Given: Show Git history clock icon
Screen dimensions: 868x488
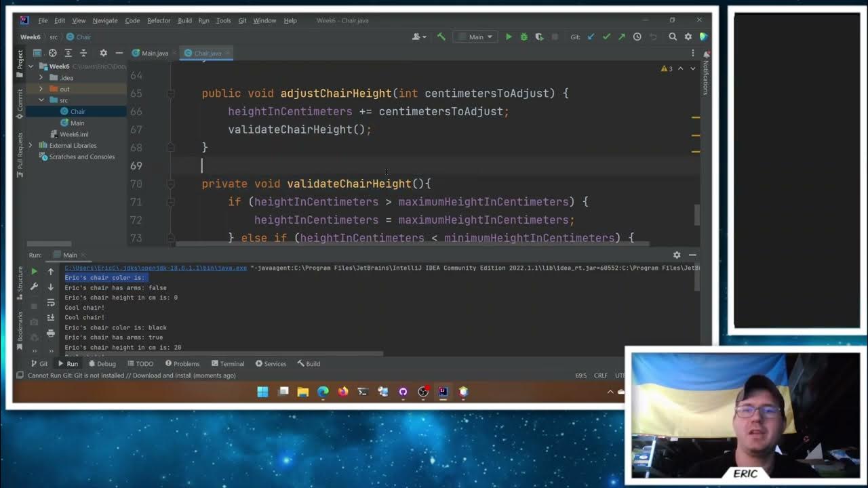Looking at the screenshot, I should tap(637, 37).
